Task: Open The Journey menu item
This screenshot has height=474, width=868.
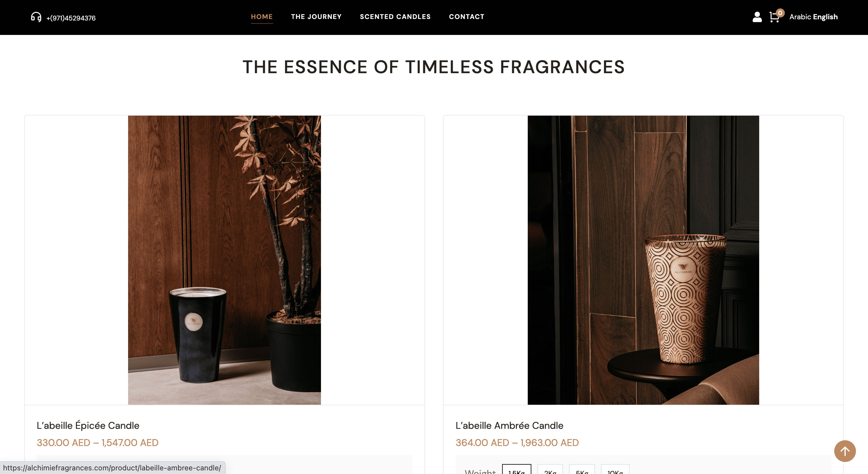Action: [x=316, y=17]
